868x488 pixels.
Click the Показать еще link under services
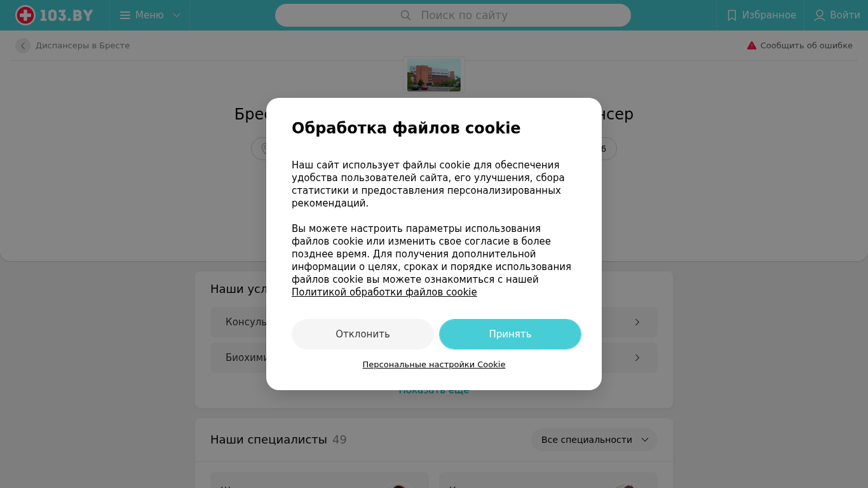434,390
